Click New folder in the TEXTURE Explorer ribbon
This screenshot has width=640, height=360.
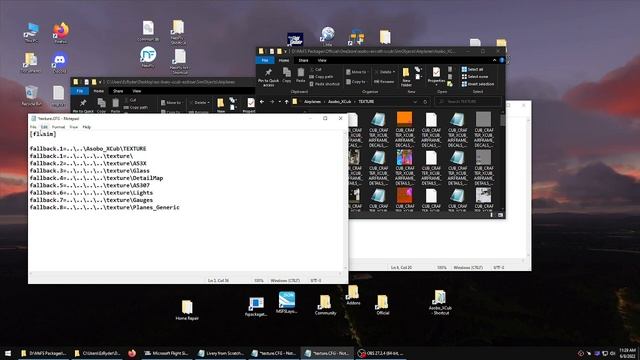(406, 77)
